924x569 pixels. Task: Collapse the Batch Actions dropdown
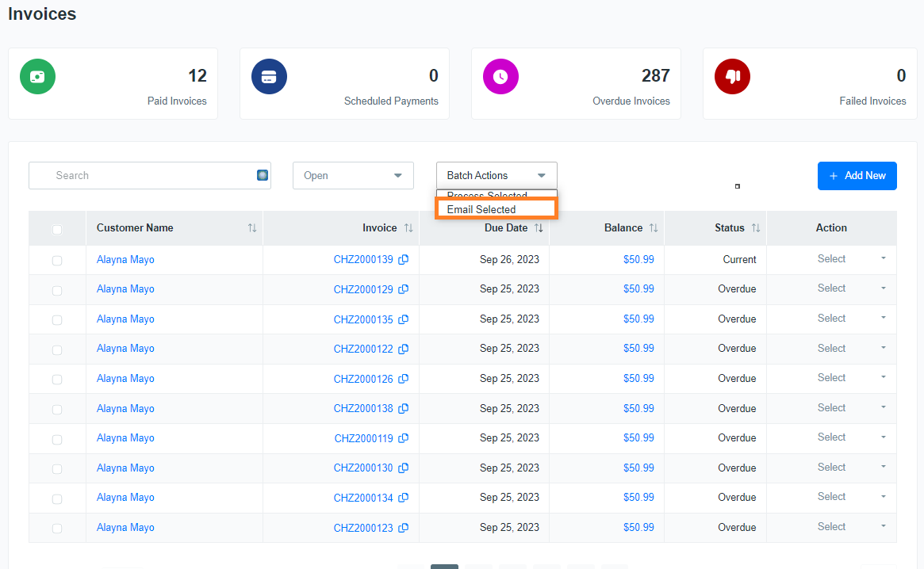497,175
